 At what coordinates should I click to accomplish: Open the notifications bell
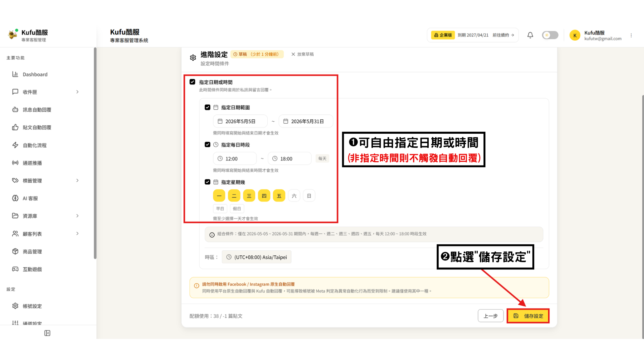coord(530,35)
